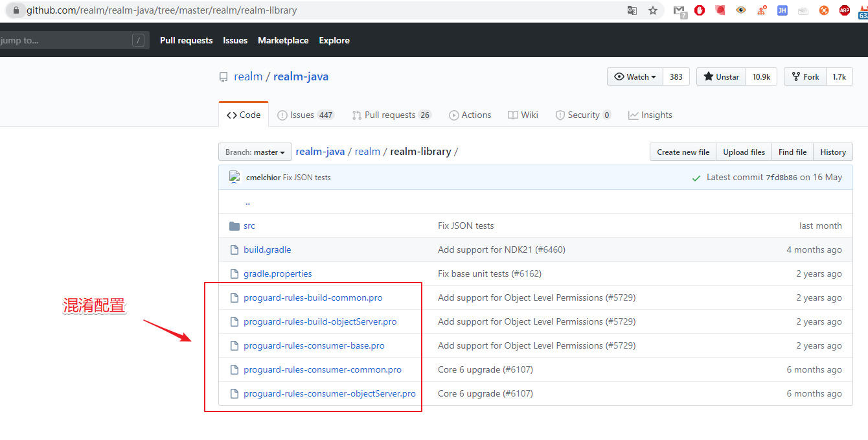View the Insights tab
868x440 pixels.
tap(650, 115)
